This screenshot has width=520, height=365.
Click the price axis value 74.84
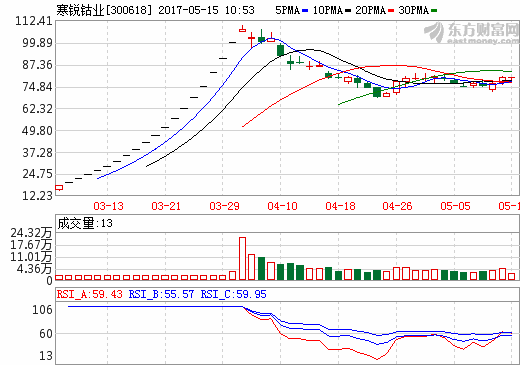click(37, 87)
